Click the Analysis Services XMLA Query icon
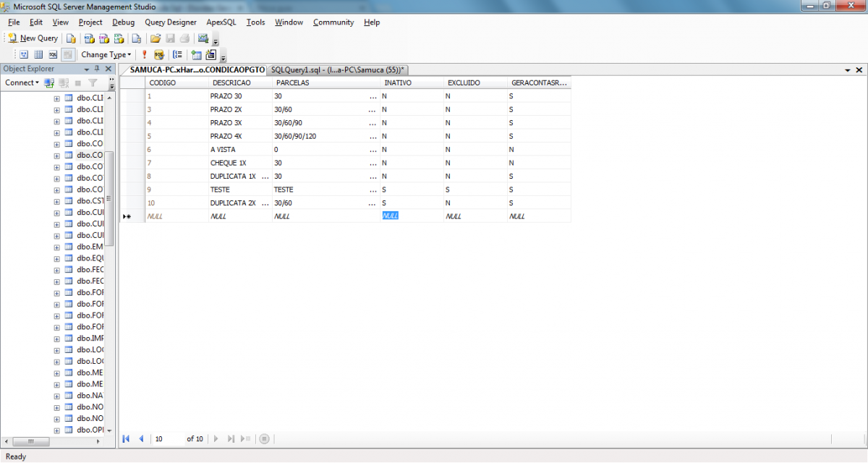The height and width of the screenshot is (463, 868). tap(119, 38)
